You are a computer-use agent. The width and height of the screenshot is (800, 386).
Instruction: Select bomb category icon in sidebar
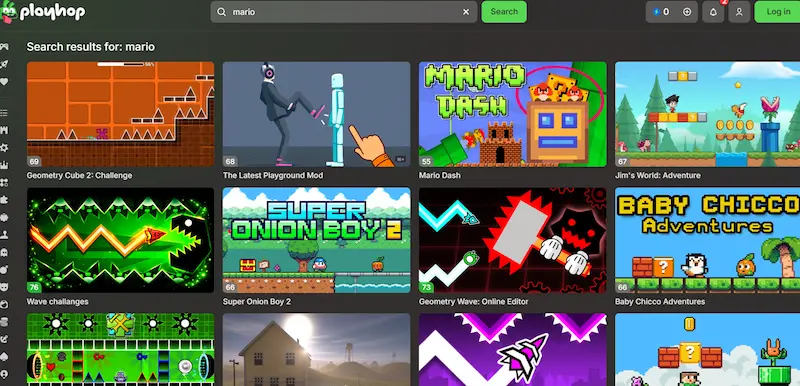[4, 269]
